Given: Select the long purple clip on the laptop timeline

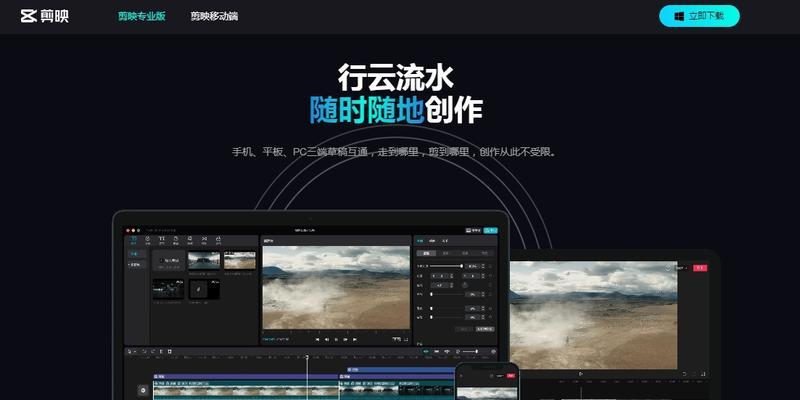Looking at the screenshot, I should [246, 377].
